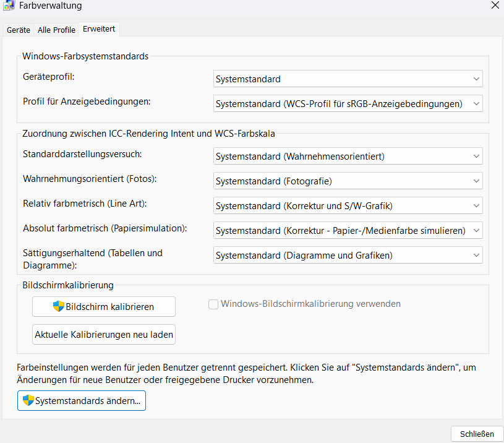Expand Wahrnehmungsorientiert (Fotos) dropdown
This screenshot has height=443, width=504.
[348, 181]
